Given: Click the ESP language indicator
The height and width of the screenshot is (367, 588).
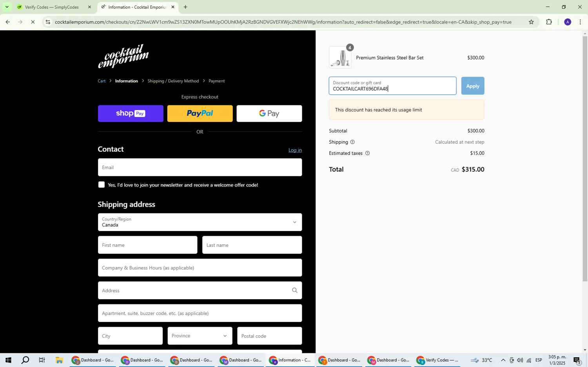Looking at the screenshot, I should [539, 360].
